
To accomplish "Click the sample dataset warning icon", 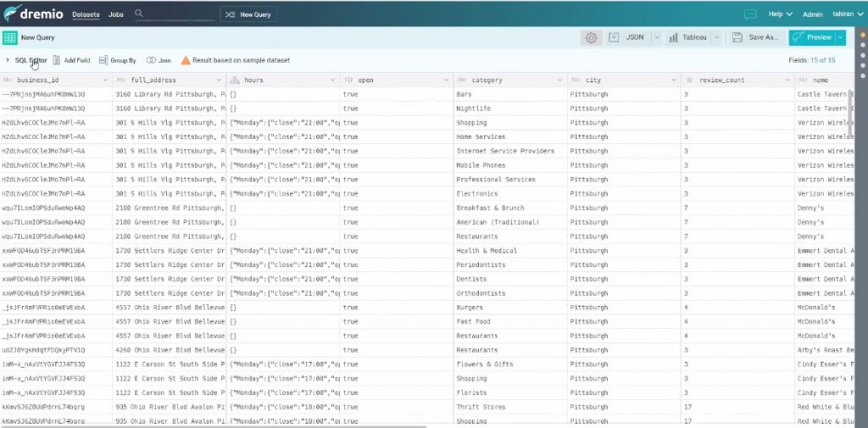I will pyautogui.click(x=185, y=60).
